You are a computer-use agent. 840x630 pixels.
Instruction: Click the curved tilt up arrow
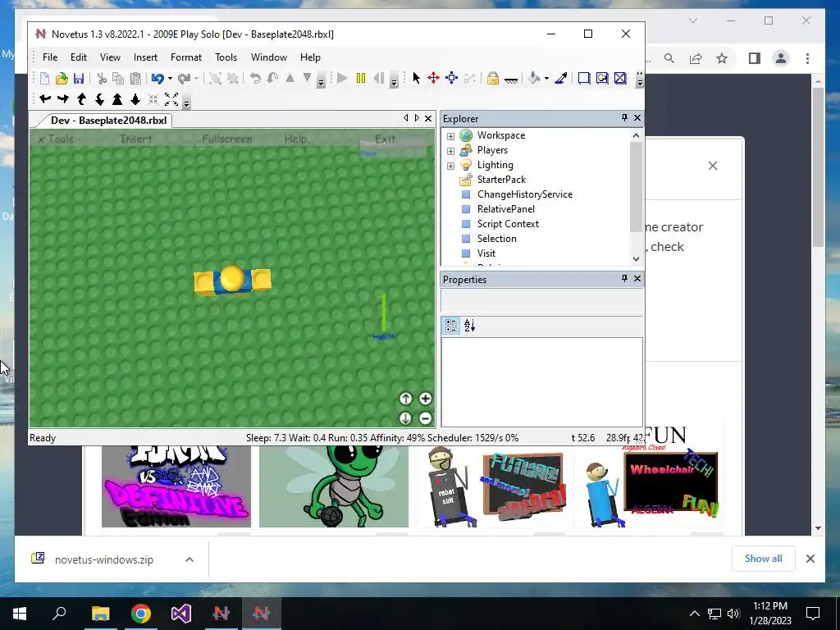81,99
